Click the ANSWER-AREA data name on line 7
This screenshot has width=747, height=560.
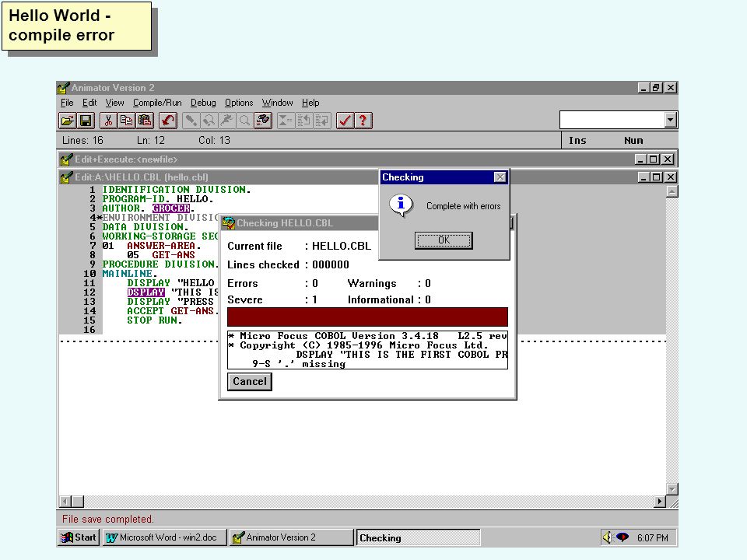(161, 246)
